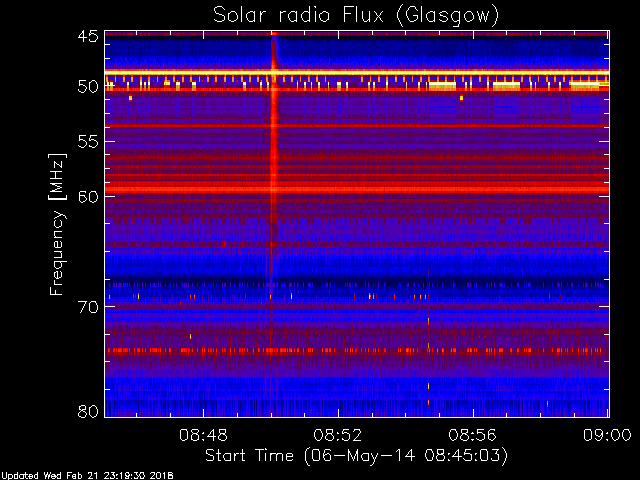Click the 08:52 time tick label
The image size is (640, 480).
[338, 435]
